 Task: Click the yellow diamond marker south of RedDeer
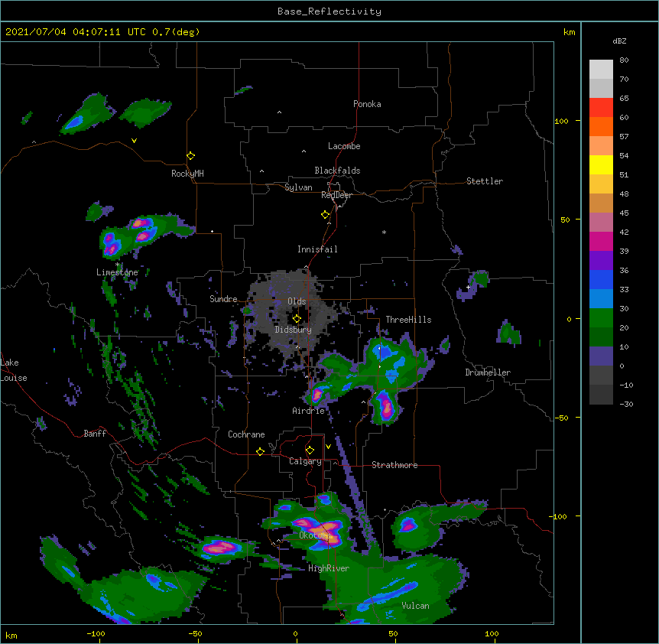click(x=326, y=215)
